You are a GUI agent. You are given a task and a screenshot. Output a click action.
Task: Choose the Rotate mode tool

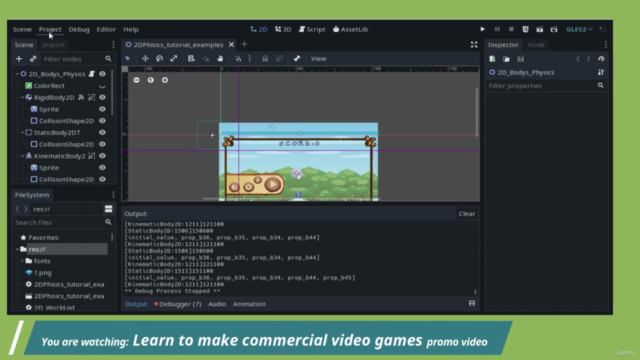[x=160, y=58]
